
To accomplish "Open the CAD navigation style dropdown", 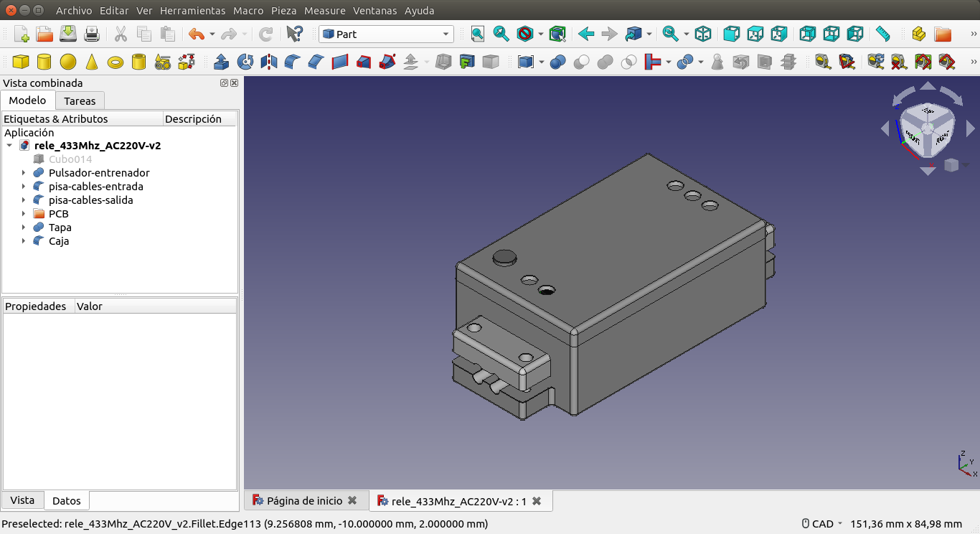I will pyautogui.click(x=821, y=523).
